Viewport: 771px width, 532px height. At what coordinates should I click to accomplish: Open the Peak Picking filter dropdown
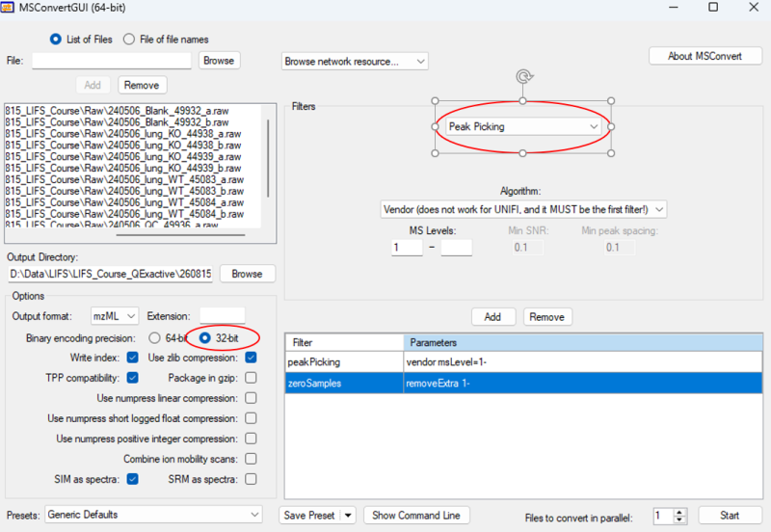pos(523,127)
